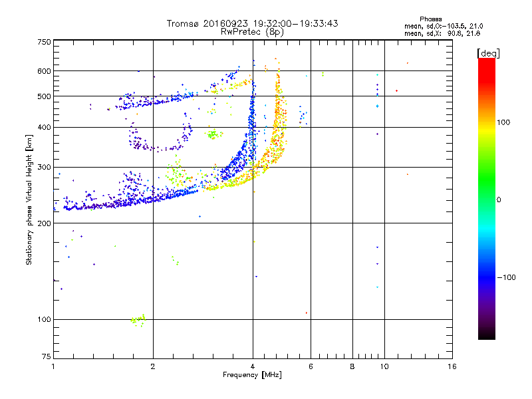Click the green echo cluster near 3 MHz, 380 km
532x399 pixels.
(213, 134)
